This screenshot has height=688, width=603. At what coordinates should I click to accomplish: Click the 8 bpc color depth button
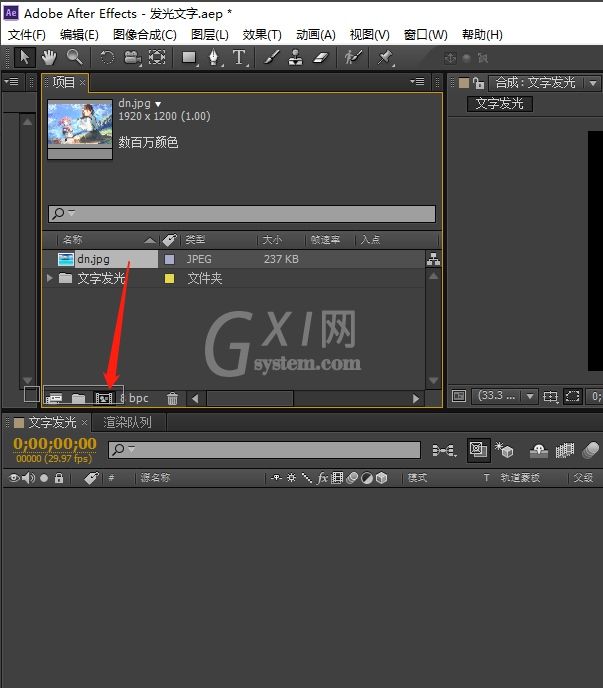135,398
